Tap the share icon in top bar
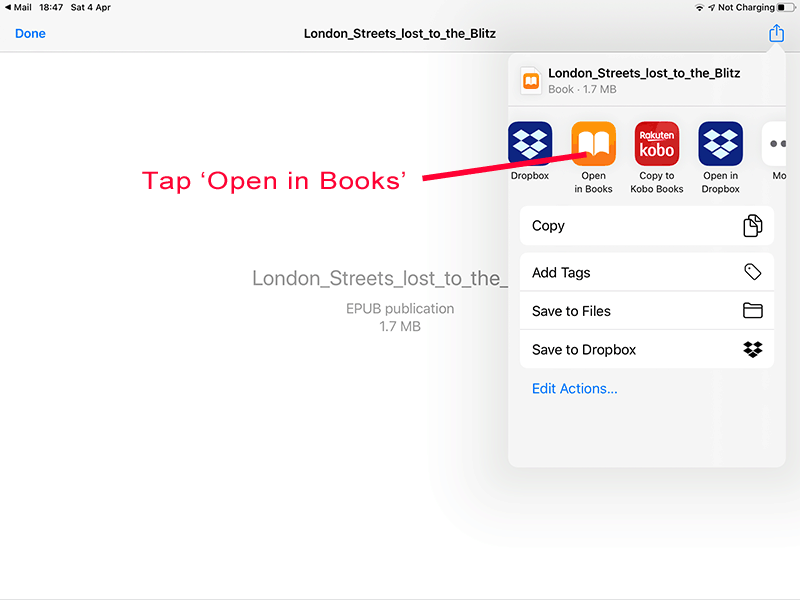Viewport: 800px width, 600px height. [x=776, y=33]
